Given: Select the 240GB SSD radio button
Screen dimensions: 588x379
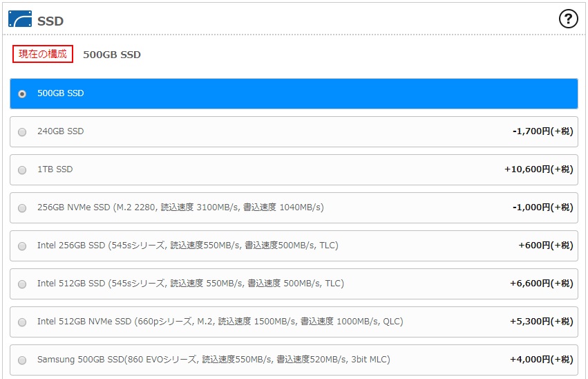Looking at the screenshot, I should tap(22, 131).
